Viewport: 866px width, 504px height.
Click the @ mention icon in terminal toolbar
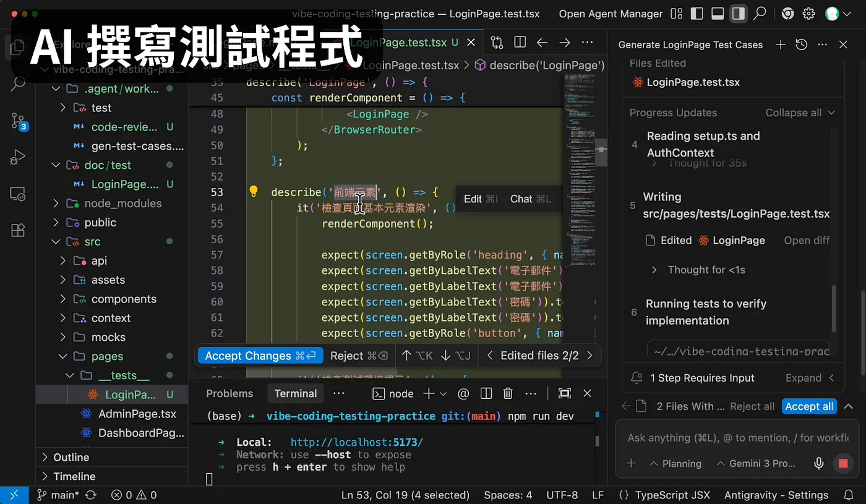(463, 393)
